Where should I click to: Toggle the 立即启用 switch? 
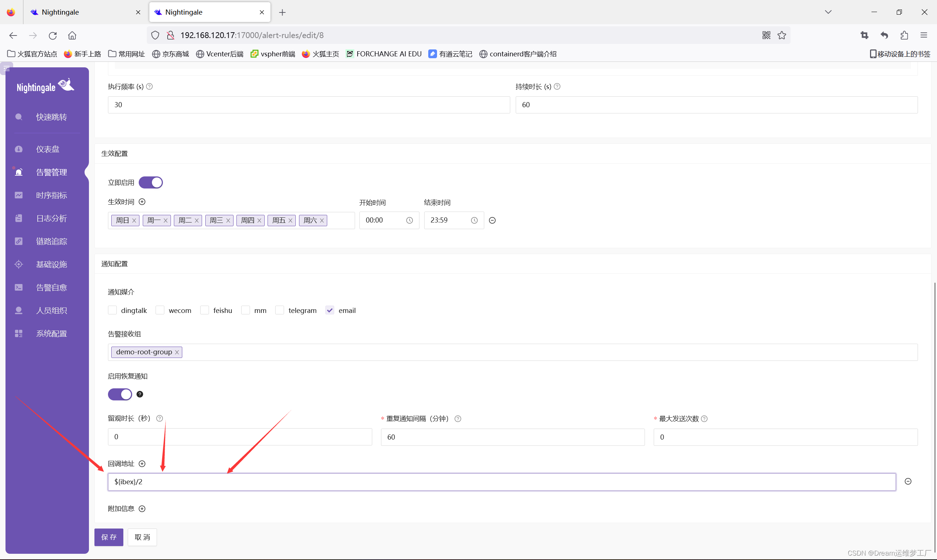click(x=150, y=183)
